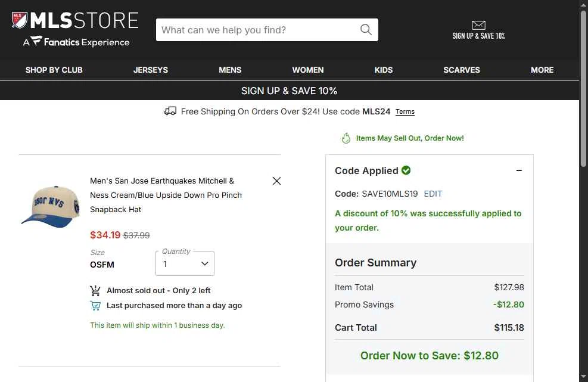Open the Earthquakes snapback hat product title
Screen dimensions: 588x382
click(166, 195)
